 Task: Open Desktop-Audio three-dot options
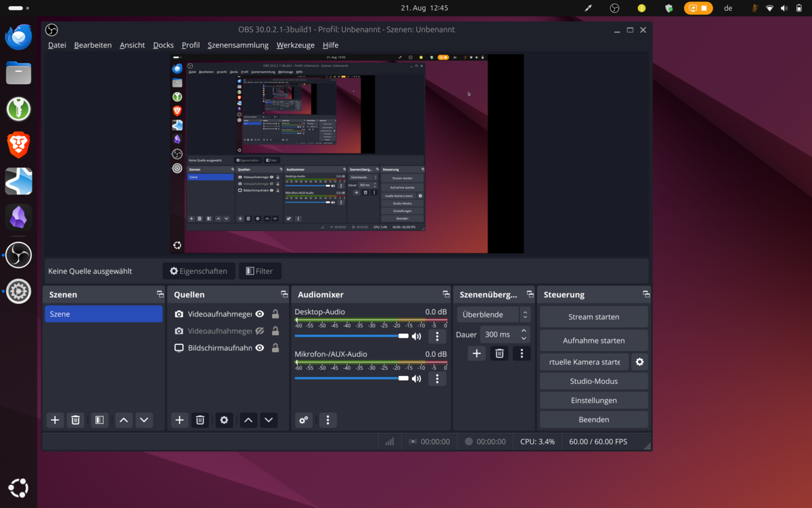pyautogui.click(x=437, y=336)
